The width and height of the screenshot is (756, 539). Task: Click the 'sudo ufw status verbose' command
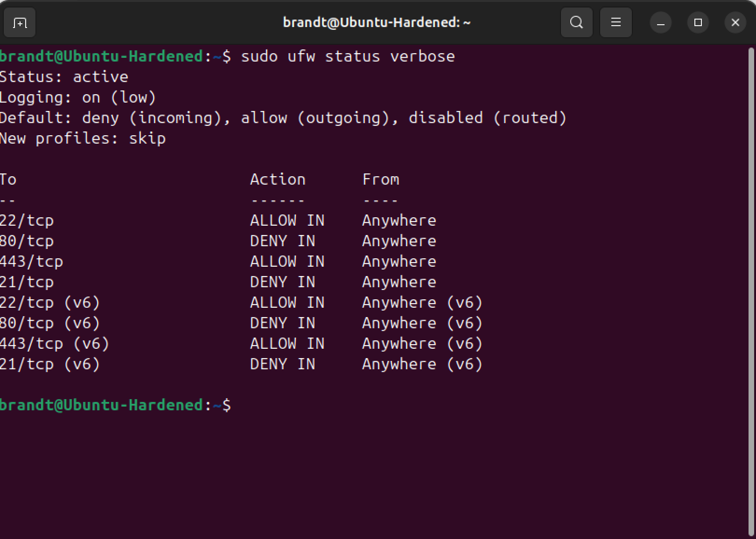click(x=348, y=56)
